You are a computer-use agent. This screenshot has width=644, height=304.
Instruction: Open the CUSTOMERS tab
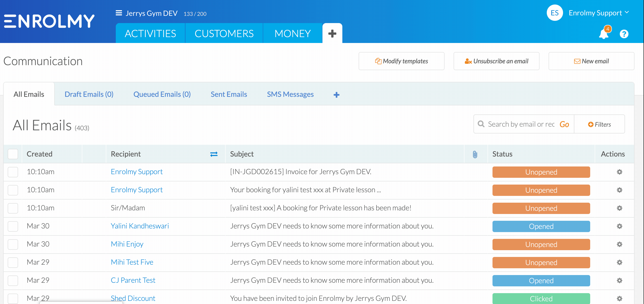(224, 33)
